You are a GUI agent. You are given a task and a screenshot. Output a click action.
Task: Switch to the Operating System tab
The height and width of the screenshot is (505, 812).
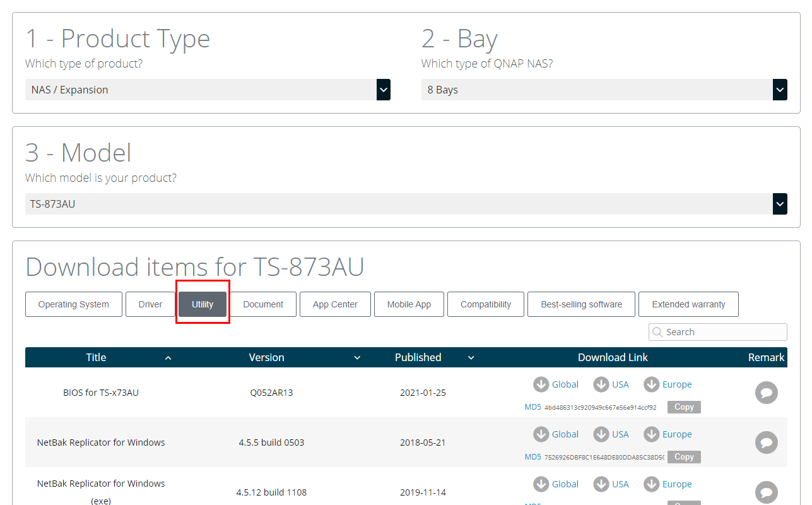tap(74, 304)
